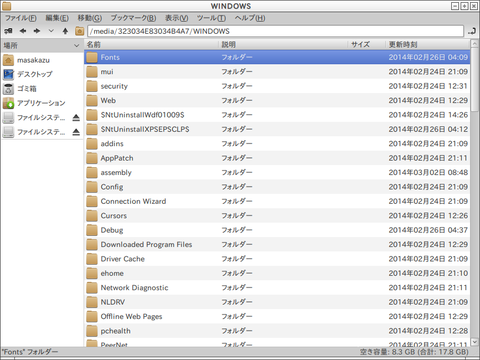Click scrollbar down arrow in file list
This screenshot has width=480, height=360.
click(474, 342)
